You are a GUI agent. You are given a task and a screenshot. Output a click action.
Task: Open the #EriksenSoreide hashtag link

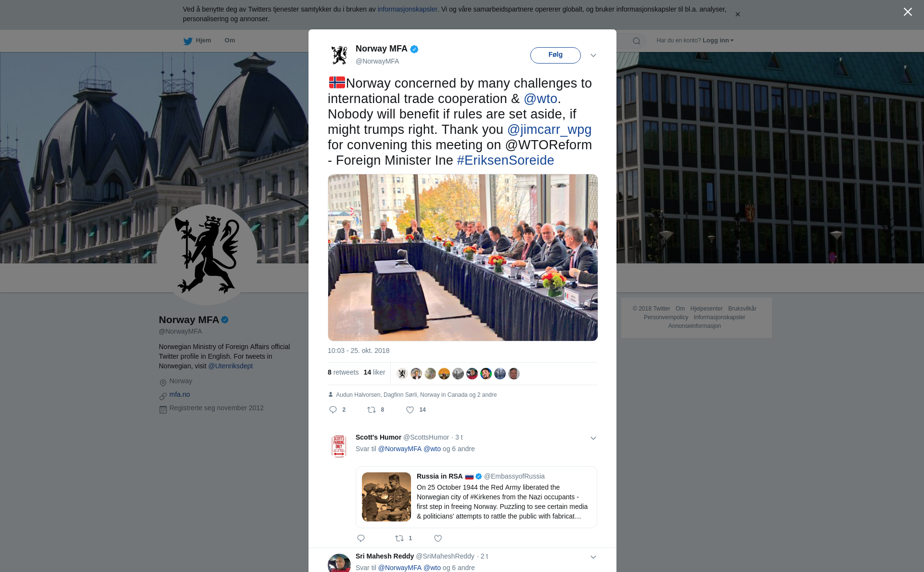click(x=505, y=160)
